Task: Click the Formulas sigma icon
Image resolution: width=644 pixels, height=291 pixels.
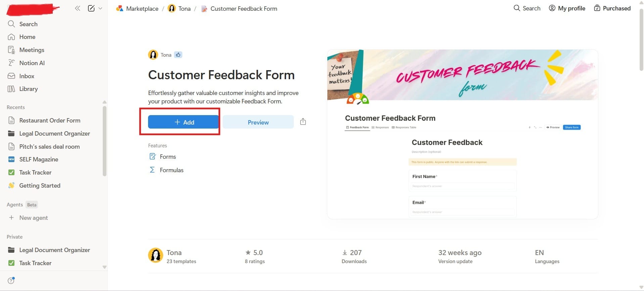Action: tap(153, 170)
